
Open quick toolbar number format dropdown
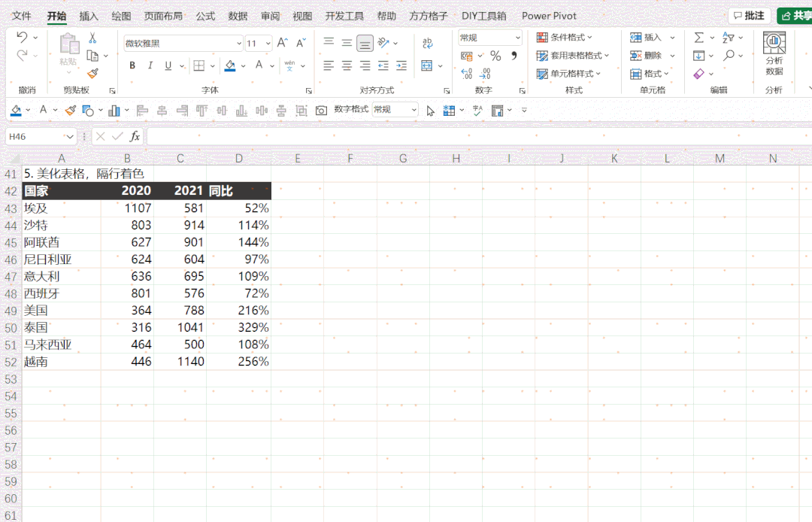click(414, 110)
